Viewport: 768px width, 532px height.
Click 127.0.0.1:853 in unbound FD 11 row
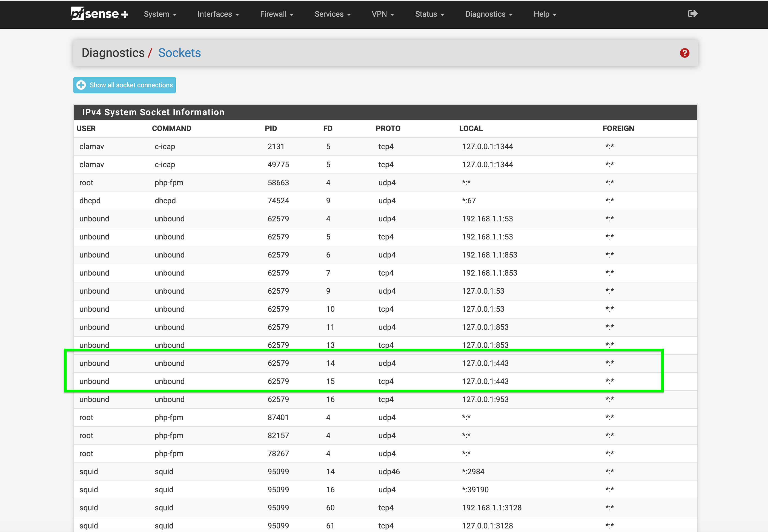(x=485, y=327)
